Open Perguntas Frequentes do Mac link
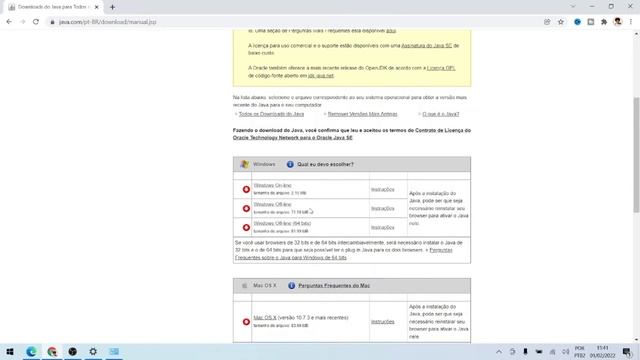640x360 pixels. (334, 286)
